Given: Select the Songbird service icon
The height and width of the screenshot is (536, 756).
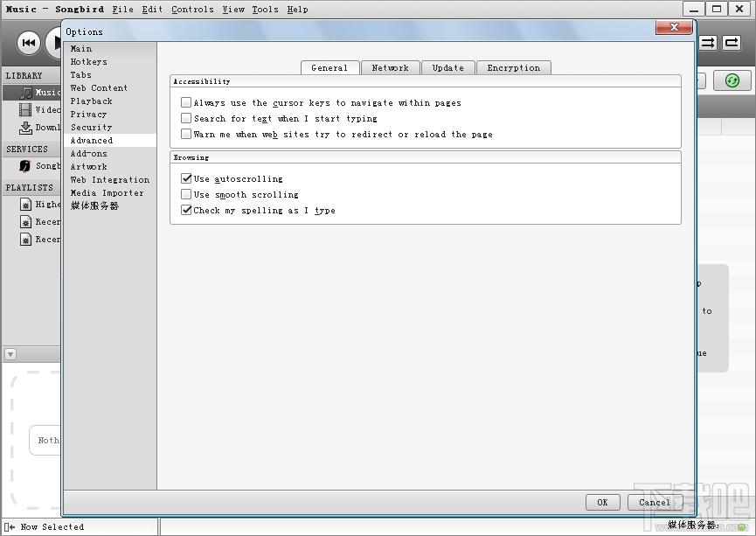Looking at the screenshot, I should pyautogui.click(x=25, y=166).
